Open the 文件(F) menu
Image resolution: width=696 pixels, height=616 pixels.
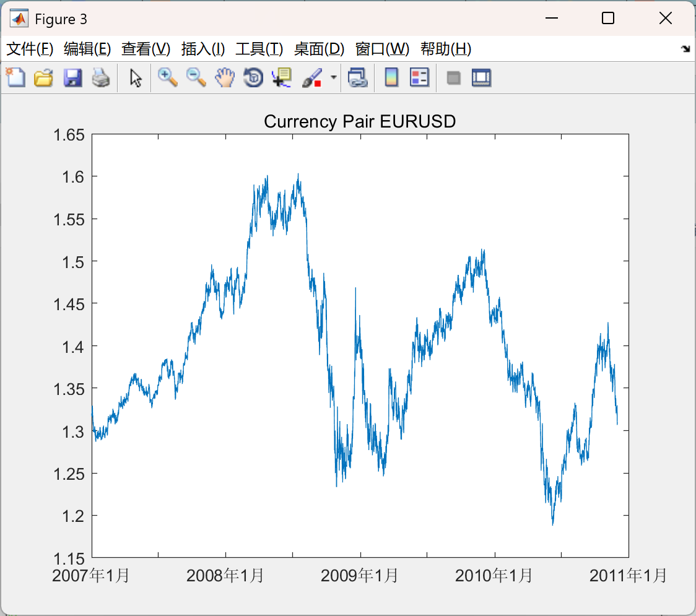(30, 49)
